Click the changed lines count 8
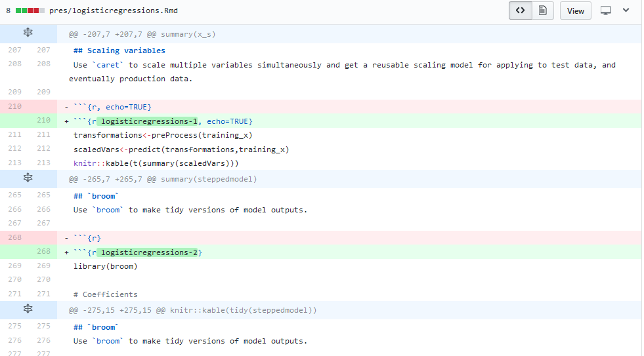The image size is (644, 356). [x=9, y=10]
